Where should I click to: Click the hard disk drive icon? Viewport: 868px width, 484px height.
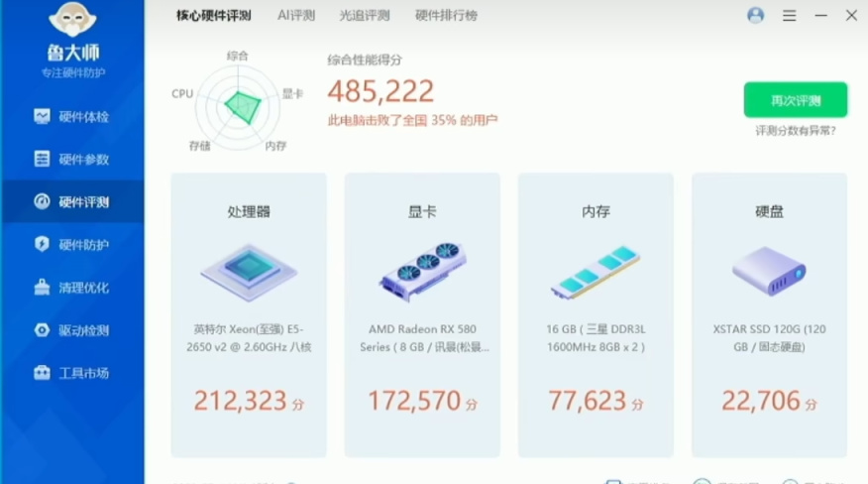click(769, 270)
